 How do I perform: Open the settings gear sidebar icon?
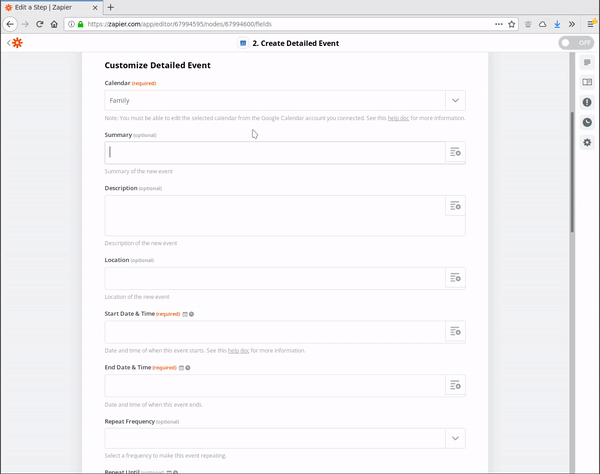[x=587, y=142]
